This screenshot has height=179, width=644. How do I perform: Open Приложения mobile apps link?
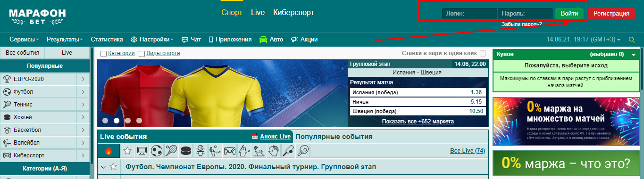point(230,40)
